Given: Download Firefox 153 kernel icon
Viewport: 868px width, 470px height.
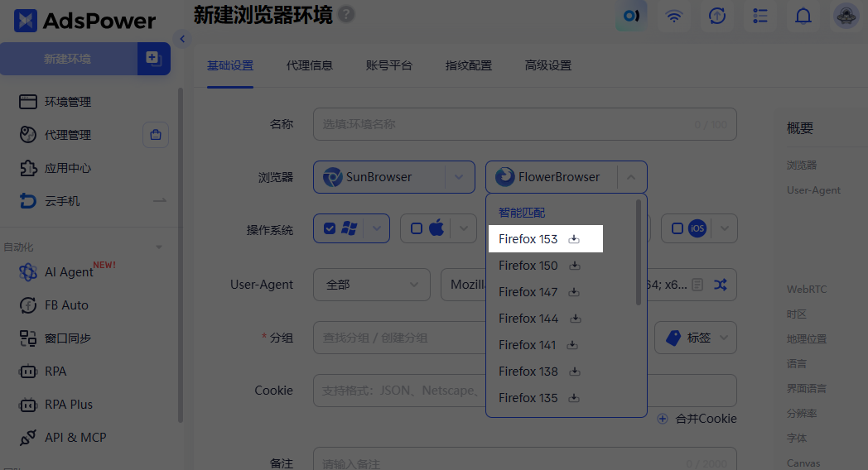Looking at the screenshot, I should coord(574,239).
